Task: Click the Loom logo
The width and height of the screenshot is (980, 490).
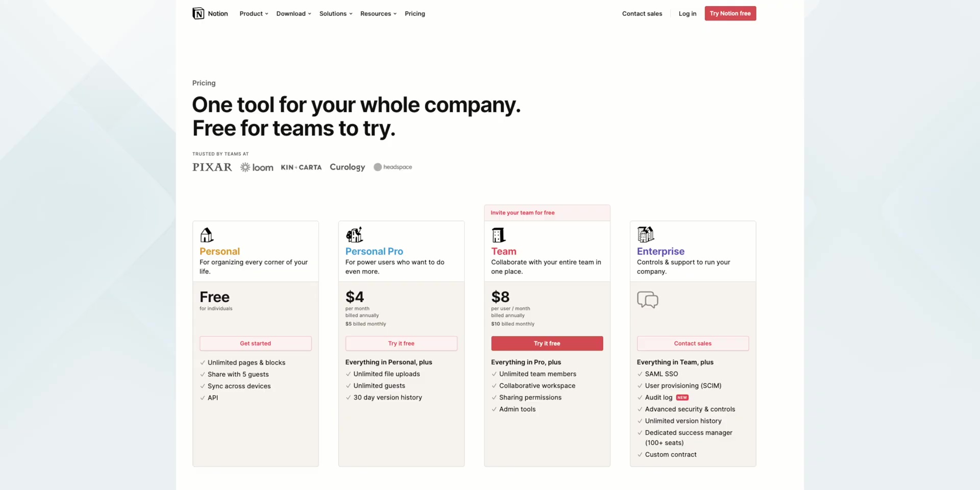Action: [257, 167]
